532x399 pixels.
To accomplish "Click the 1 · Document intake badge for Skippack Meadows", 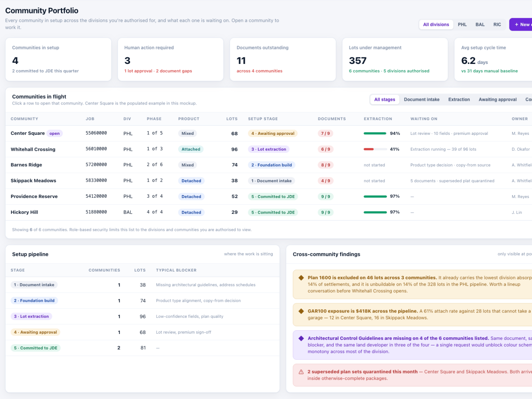I will (272, 181).
